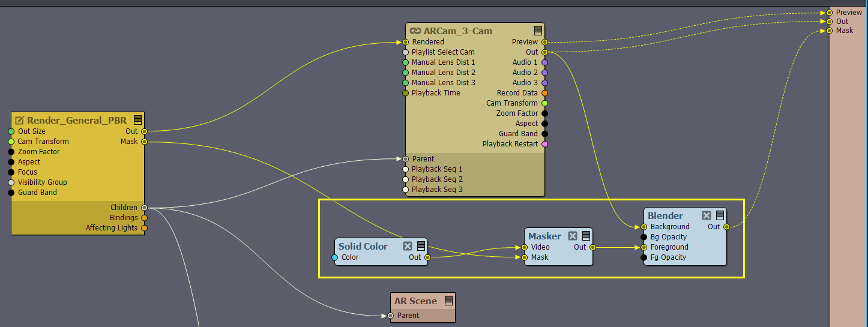Screen dimensions: 868x327
Task: Click the menu icon on Blender node
Action: coord(720,215)
